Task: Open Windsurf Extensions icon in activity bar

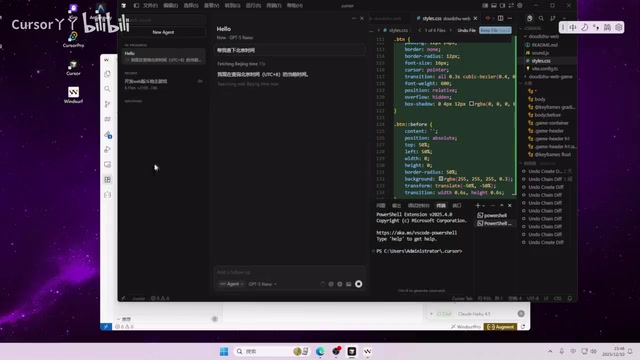Action: pyautogui.click(x=107, y=180)
